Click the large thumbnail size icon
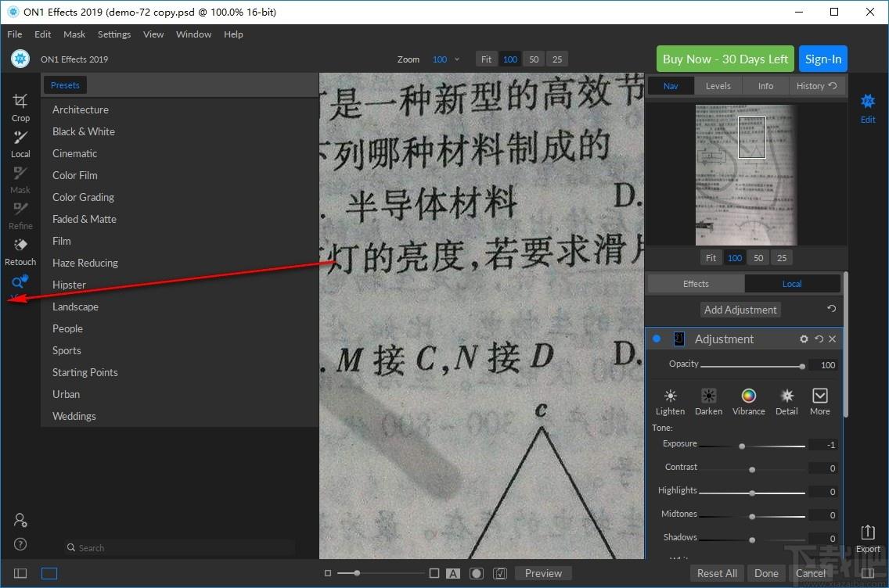 coord(434,573)
